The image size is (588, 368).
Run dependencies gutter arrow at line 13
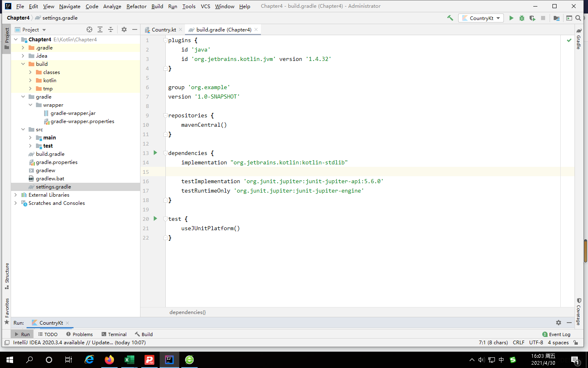(155, 153)
